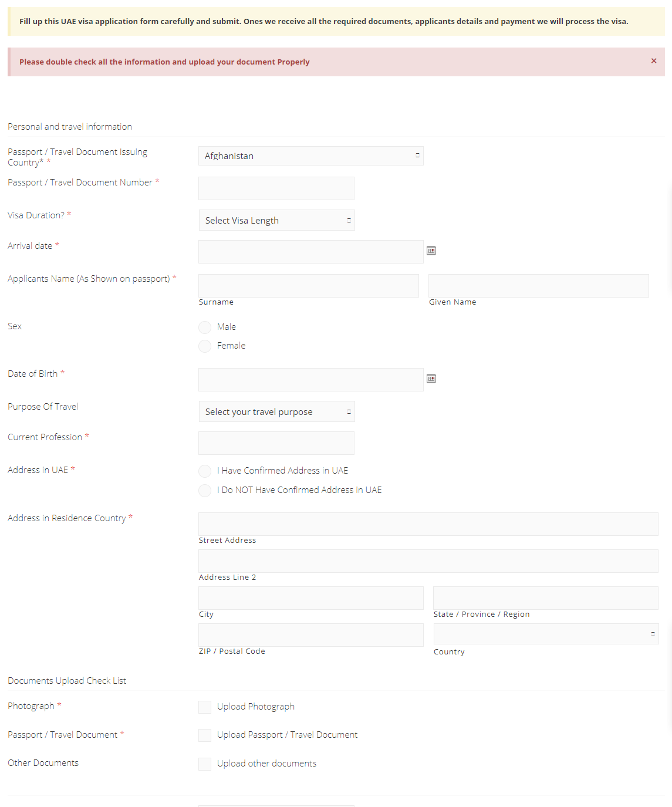Click the Current Profession field

pos(276,443)
